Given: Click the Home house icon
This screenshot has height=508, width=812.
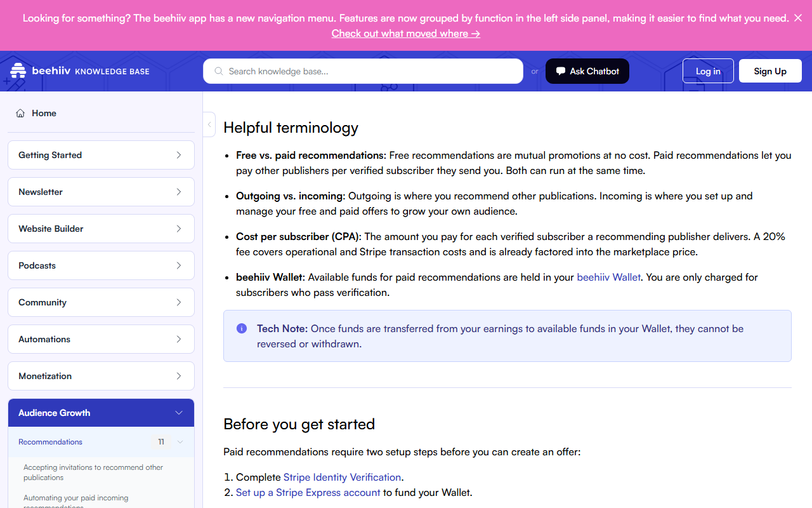Looking at the screenshot, I should coord(20,113).
